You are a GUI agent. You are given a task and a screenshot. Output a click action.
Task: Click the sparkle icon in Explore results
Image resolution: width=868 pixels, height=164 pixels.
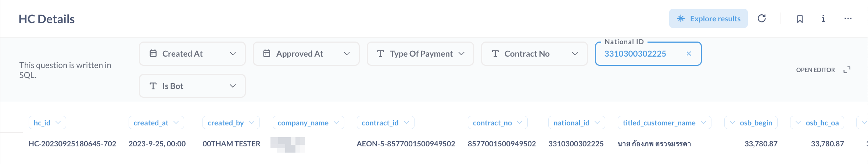tap(681, 18)
